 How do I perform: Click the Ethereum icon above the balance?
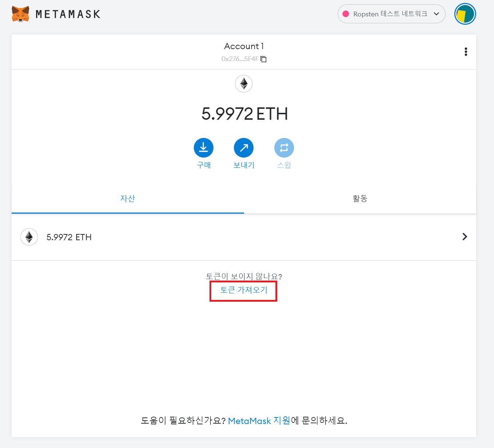(244, 84)
